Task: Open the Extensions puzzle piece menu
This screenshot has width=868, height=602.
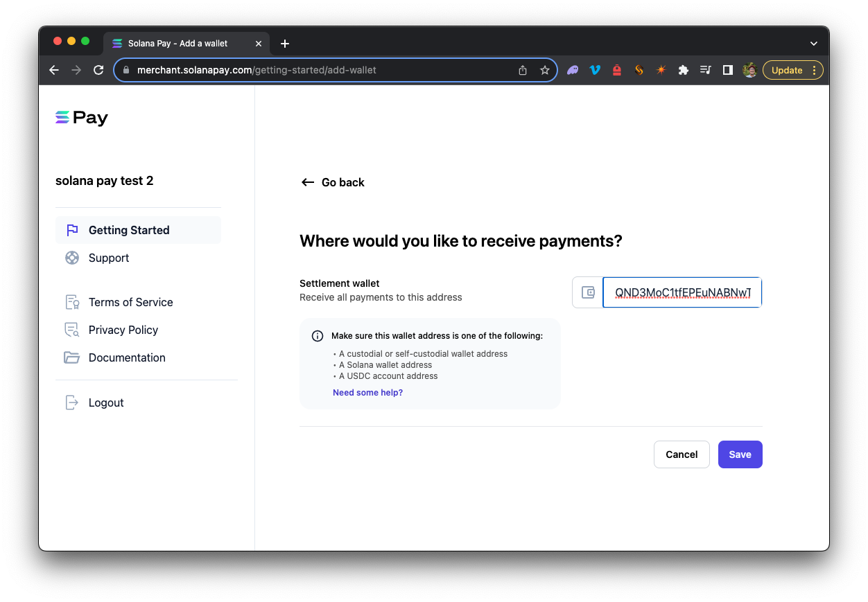Action: [x=684, y=70]
